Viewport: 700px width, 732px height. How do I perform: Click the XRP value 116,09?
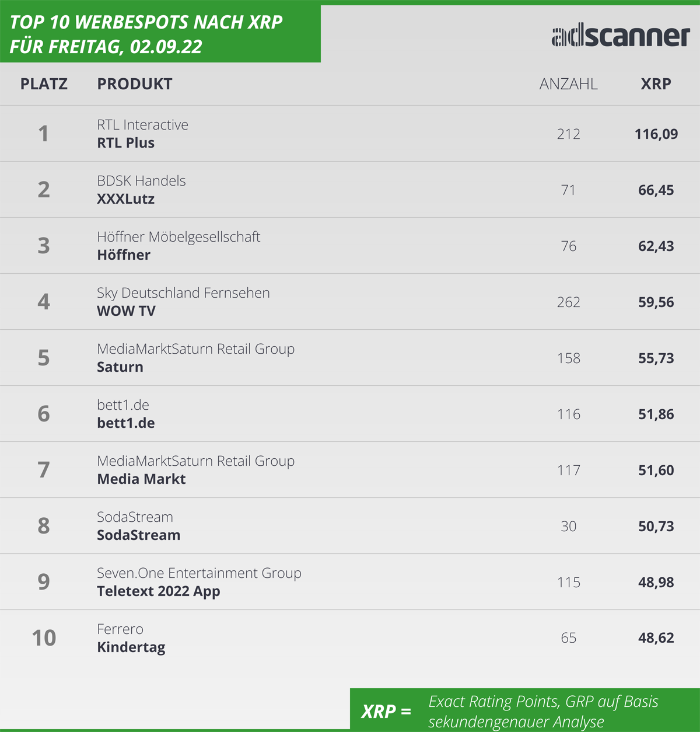click(x=656, y=134)
